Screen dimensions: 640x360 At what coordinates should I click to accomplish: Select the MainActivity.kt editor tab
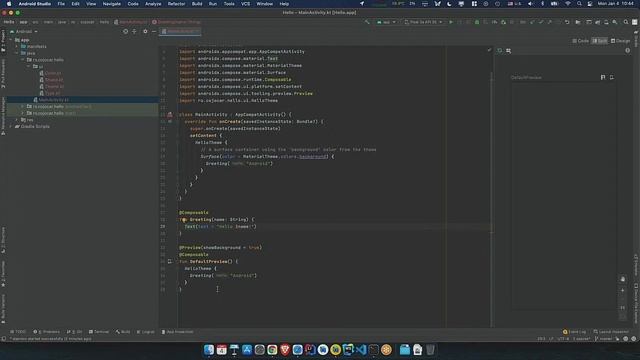point(180,31)
